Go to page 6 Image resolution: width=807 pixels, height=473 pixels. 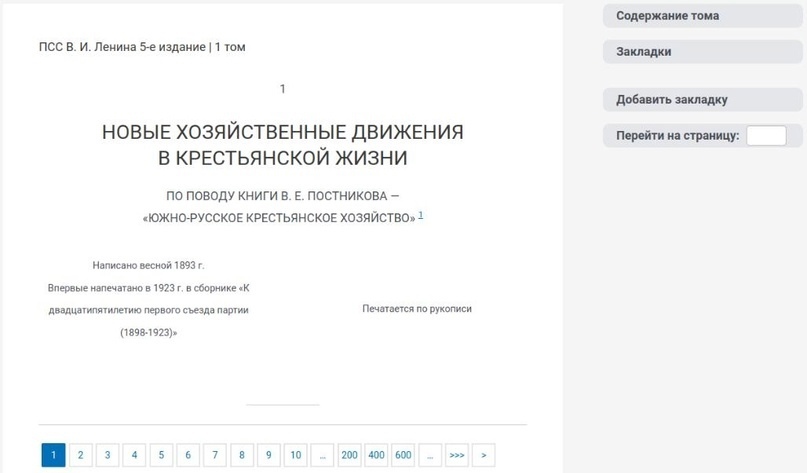(x=188, y=455)
